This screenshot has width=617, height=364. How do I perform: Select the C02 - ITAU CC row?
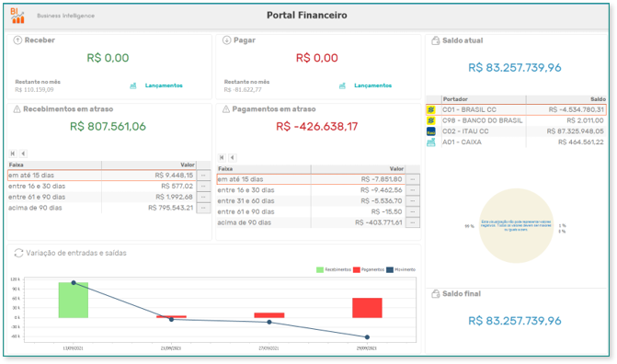point(516,131)
